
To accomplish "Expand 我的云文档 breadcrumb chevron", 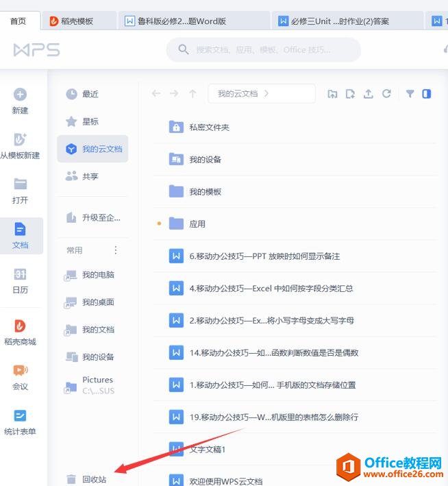I will click(266, 94).
